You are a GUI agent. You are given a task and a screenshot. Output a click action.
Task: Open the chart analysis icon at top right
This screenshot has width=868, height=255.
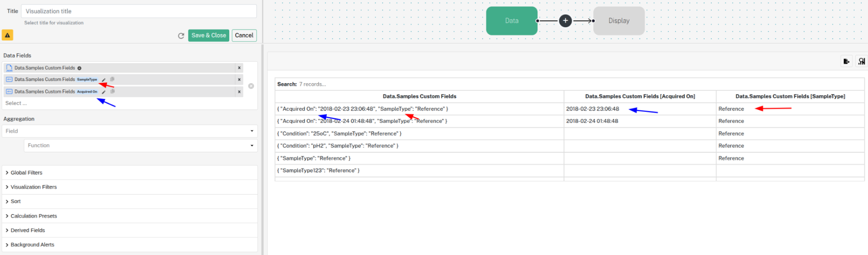tap(861, 61)
